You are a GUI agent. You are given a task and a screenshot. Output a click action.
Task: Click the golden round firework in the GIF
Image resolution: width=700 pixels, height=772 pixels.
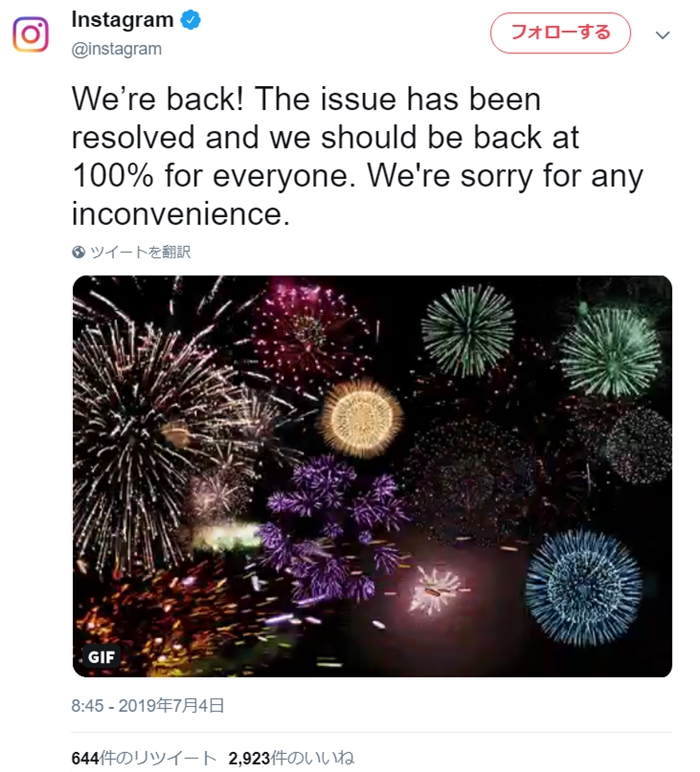[361, 418]
